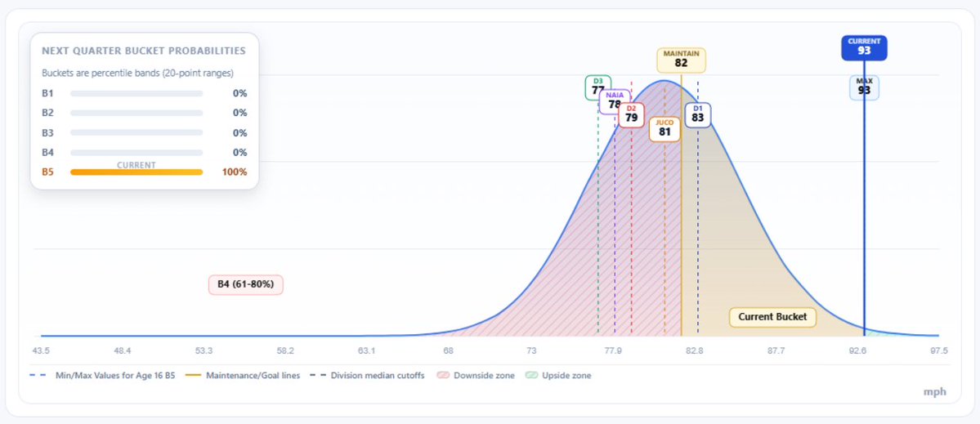Click the B5 orange probability bar
The image size is (980, 424).
[x=136, y=172]
